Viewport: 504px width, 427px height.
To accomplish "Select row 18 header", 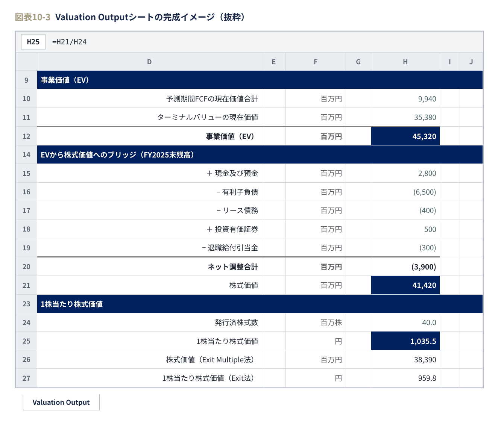I will click(26, 229).
